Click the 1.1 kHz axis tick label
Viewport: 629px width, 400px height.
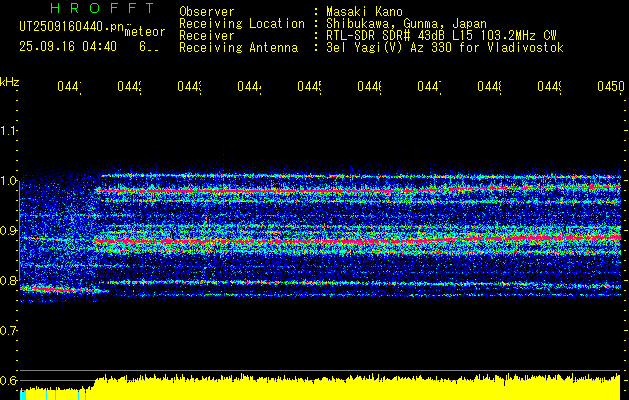9,130
